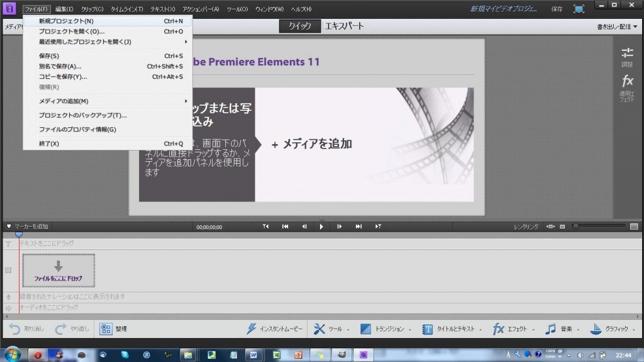Click + メディアを追加 in the preview
644x362 pixels.
point(312,144)
